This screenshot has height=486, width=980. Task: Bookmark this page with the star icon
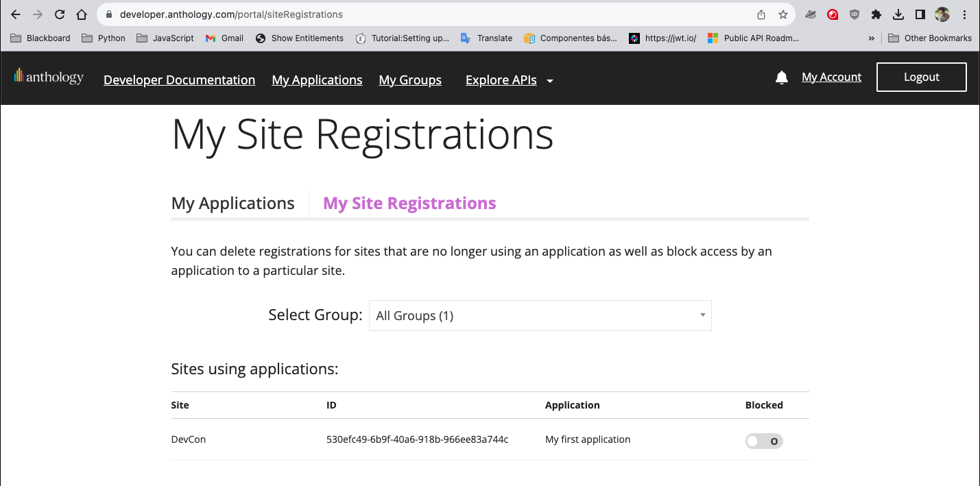783,14
